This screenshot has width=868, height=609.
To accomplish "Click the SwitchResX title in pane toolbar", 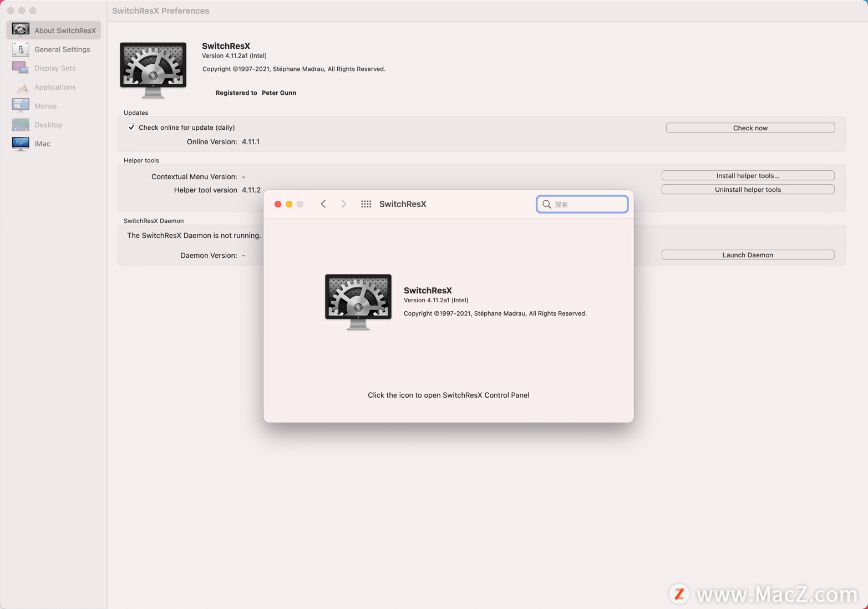I will 403,204.
